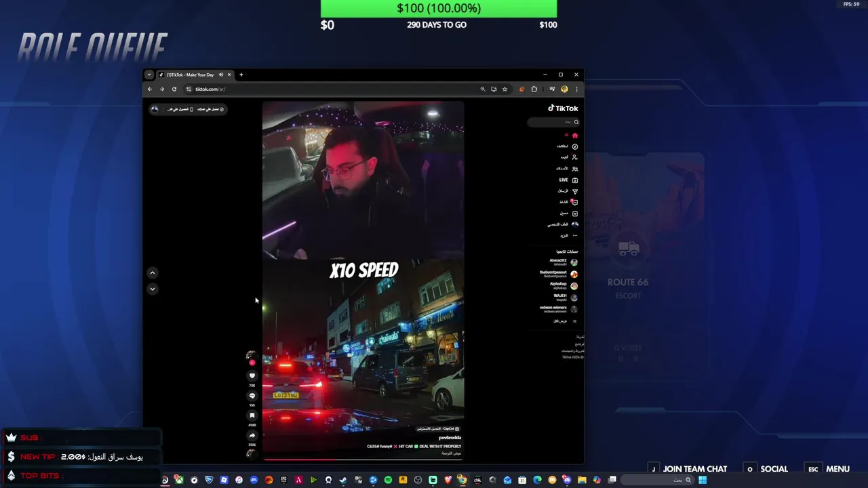868x488 pixels.
Task: Open the spinning sound disc icon
Action: click(252, 454)
